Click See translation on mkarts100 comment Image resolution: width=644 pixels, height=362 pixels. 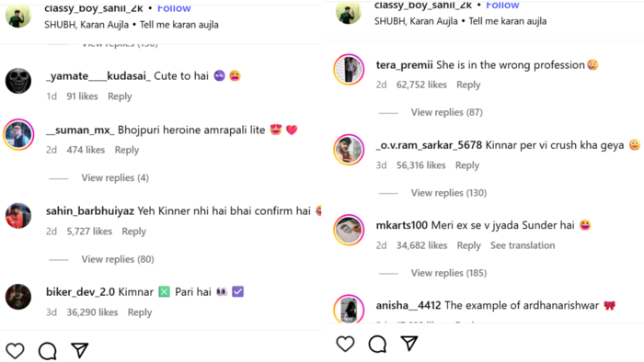523,245
